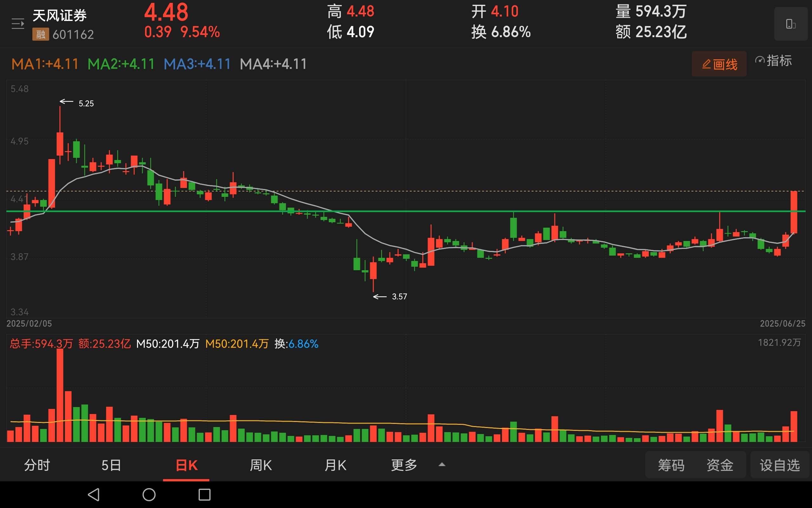Tap the 2025/02/05 start date label
The width and height of the screenshot is (812, 508).
click(x=29, y=324)
